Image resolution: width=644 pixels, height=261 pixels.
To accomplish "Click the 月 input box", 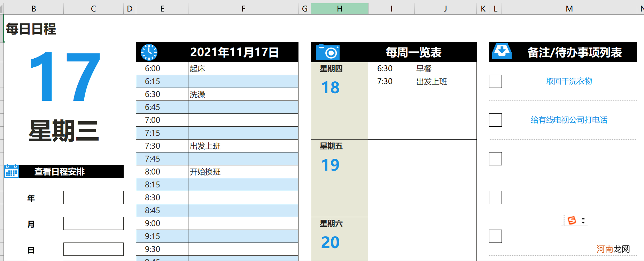I will [93, 223].
